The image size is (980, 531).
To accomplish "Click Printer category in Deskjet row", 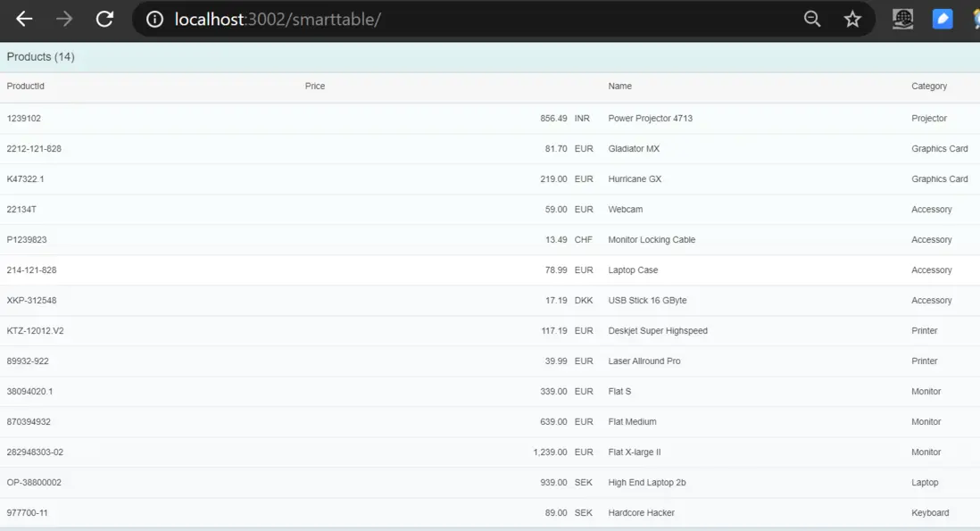I will (x=924, y=330).
